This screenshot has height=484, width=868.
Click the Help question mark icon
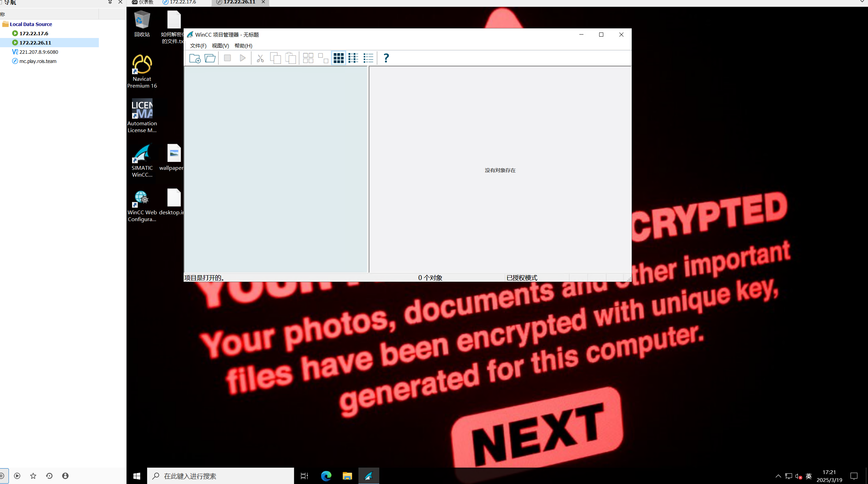pyautogui.click(x=386, y=58)
